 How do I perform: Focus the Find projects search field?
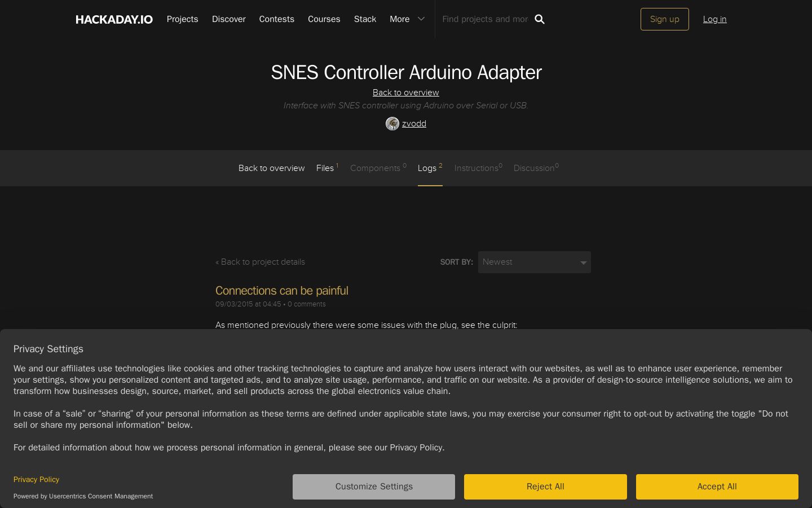click(485, 19)
